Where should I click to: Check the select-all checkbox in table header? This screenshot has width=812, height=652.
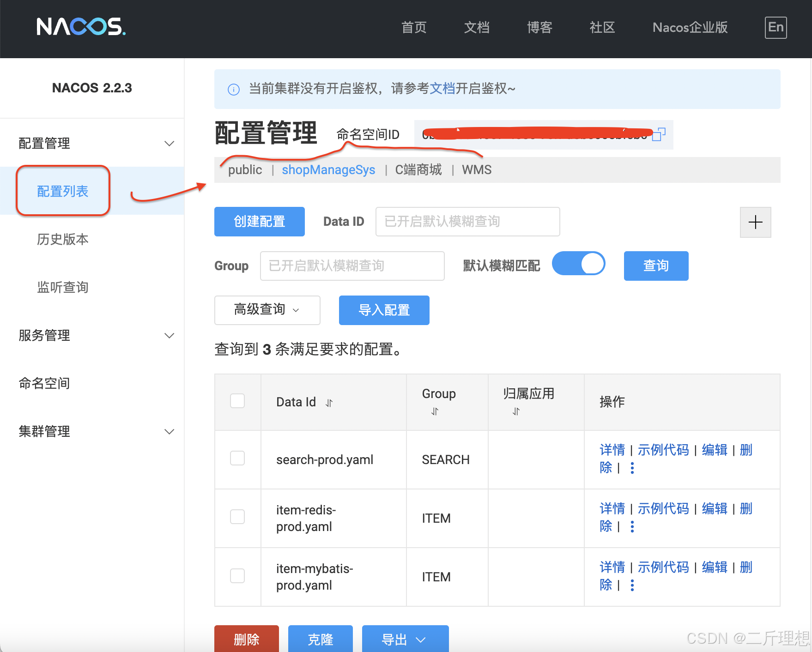[x=237, y=401]
